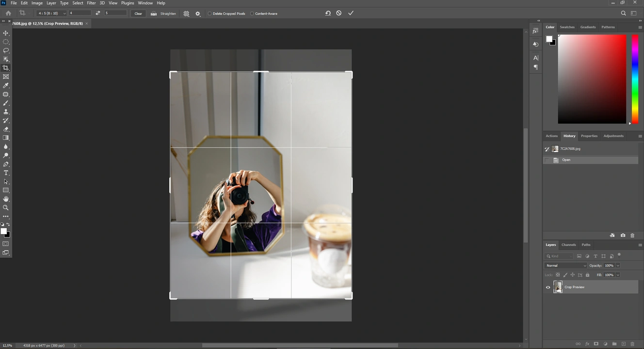Select the Lasso tool
The width and height of the screenshot is (644, 349).
(6, 50)
